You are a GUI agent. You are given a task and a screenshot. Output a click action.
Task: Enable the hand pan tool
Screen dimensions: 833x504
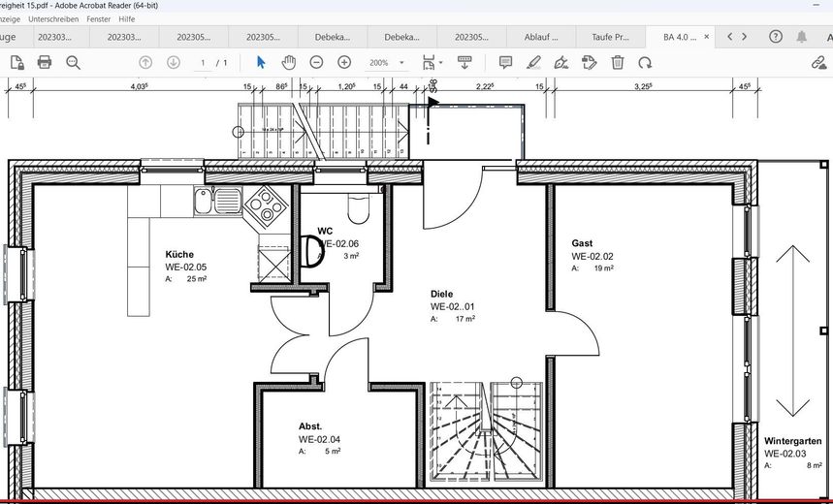coord(288,62)
